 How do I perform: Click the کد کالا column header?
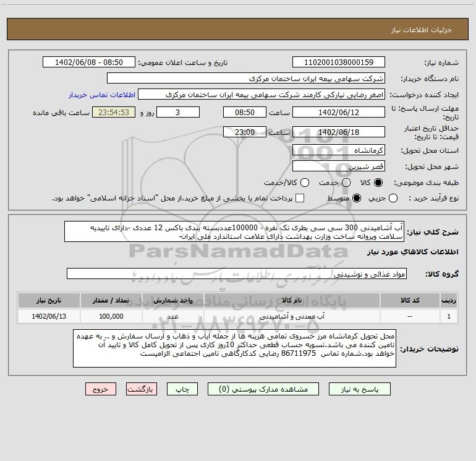[410, 300]
